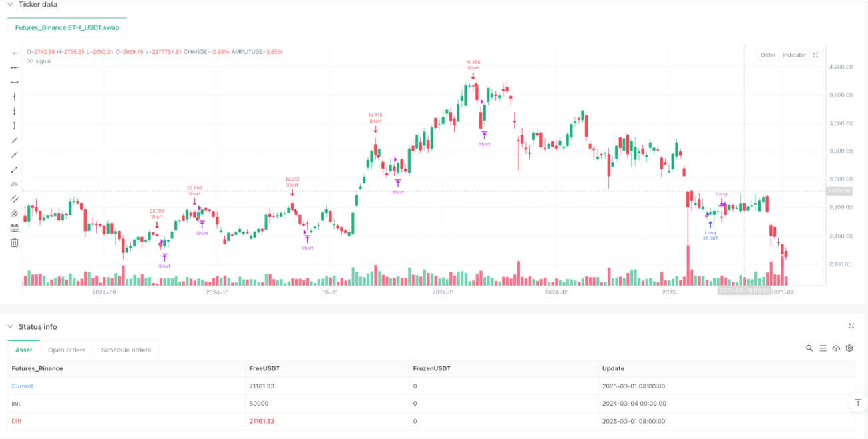Open Status info settings gear
The height and width of the screenshot is (439, 868).
[x=849, y=348]
